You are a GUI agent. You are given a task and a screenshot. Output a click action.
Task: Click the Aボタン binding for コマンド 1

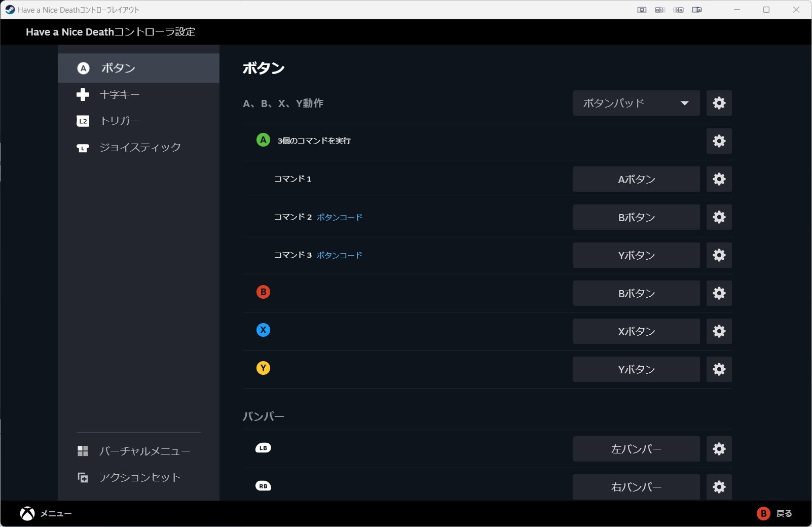(636, 179)
